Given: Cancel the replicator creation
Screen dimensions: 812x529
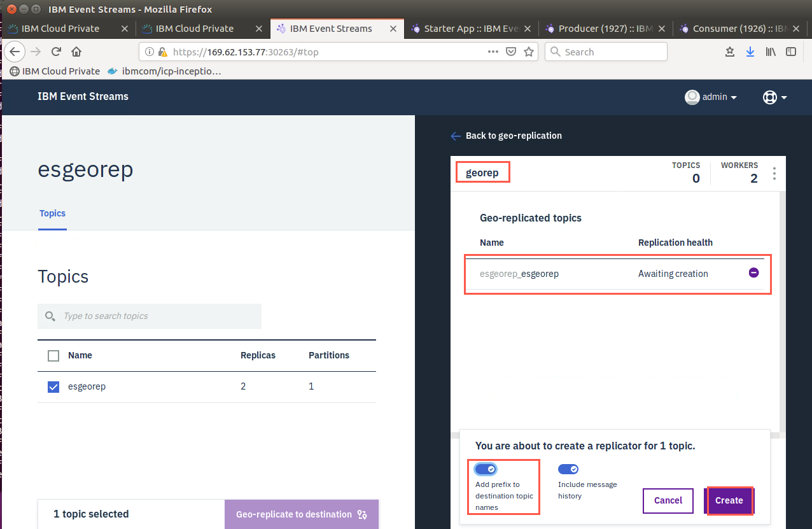Looking at the screenshot, I should pos(668,500).
